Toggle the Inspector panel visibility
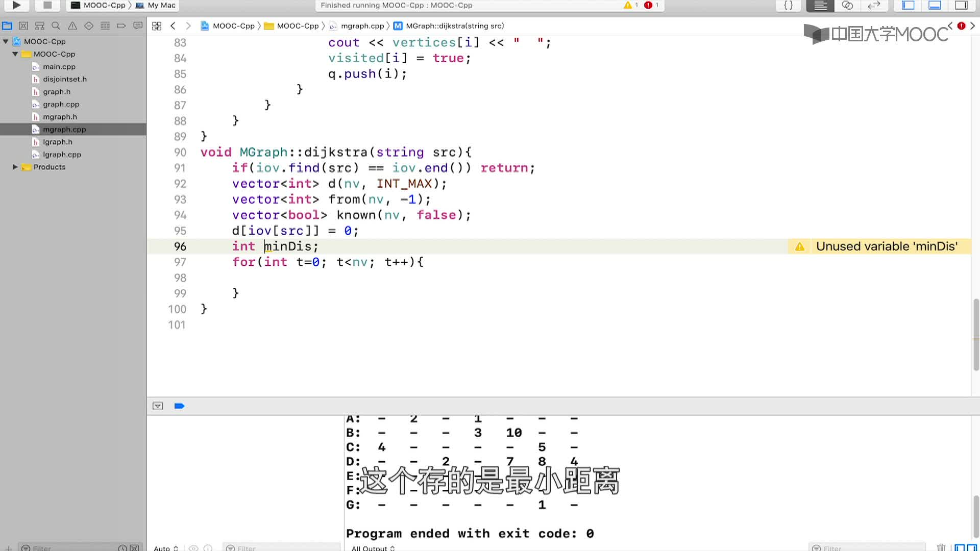The image size is (980, 551). (x=961, y=5)
